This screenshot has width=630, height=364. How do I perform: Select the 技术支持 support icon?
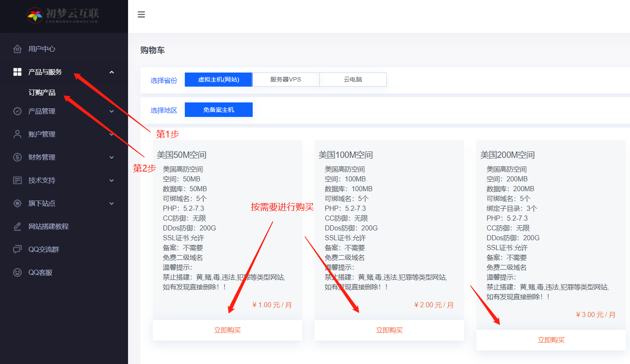point(17,180)
